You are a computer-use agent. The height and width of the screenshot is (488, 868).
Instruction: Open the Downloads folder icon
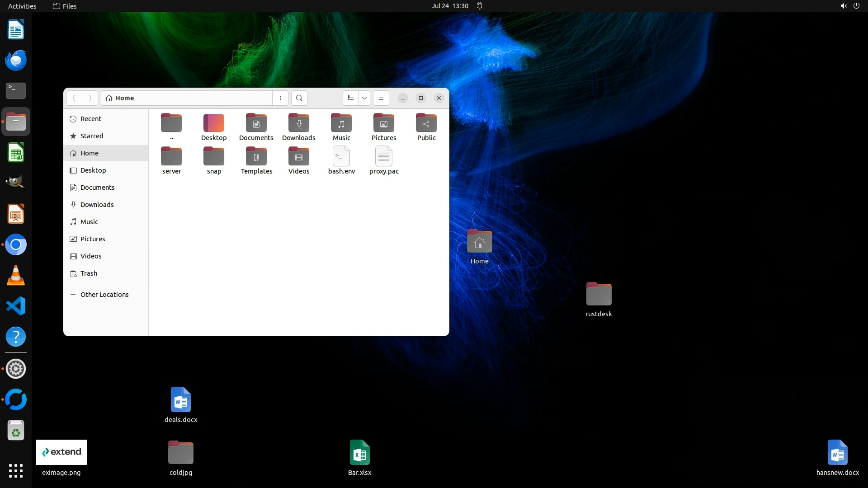click(299, 123)
